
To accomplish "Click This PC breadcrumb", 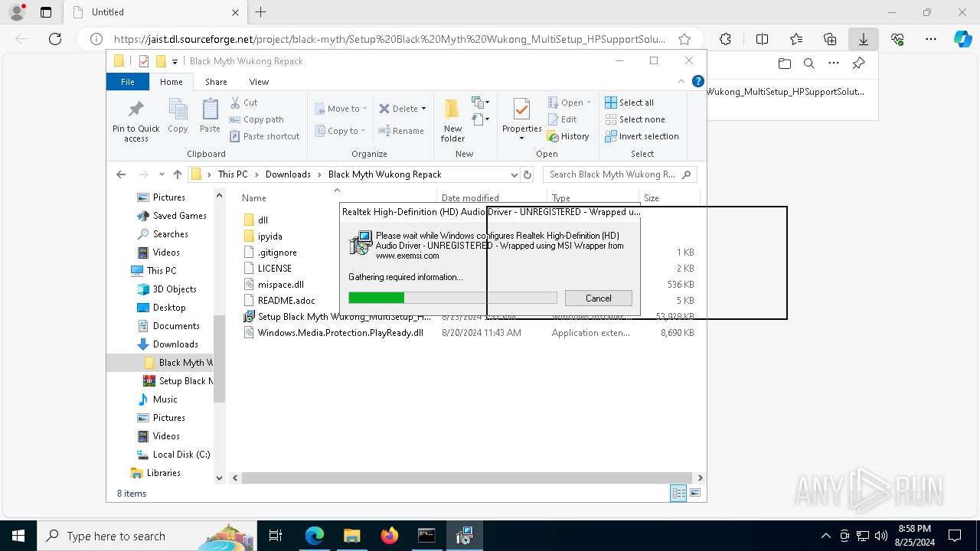I will 233,174.
